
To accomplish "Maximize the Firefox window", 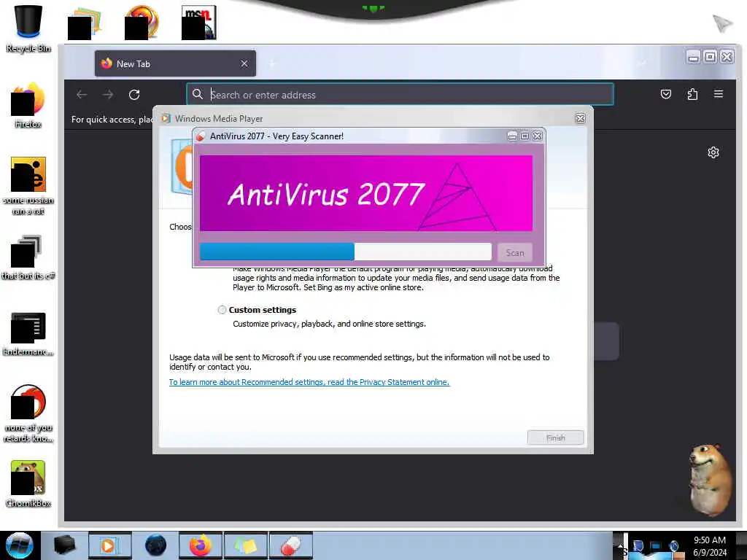I will [710, 57].
